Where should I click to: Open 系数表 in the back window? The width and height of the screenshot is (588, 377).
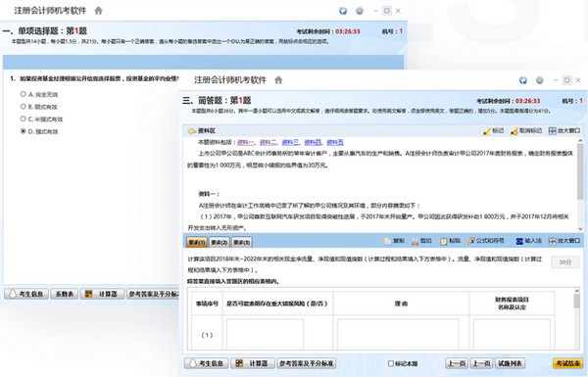64,294
